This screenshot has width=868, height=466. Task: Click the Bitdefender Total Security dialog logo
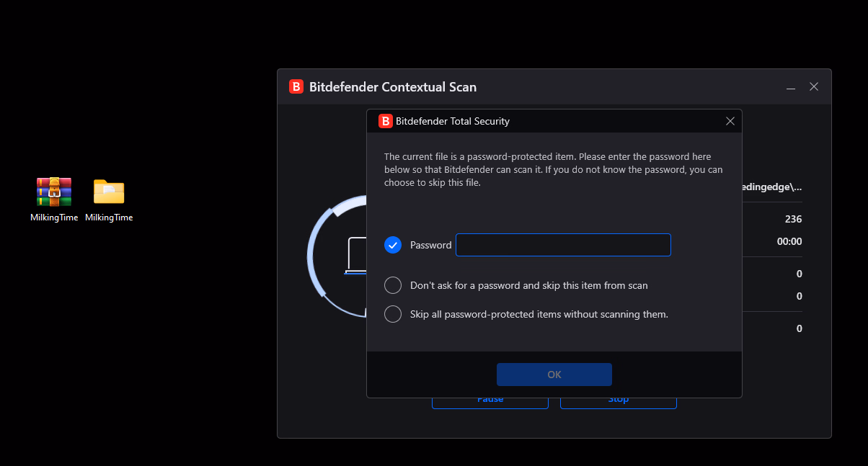pyautogui.click(x=386, y=121)
